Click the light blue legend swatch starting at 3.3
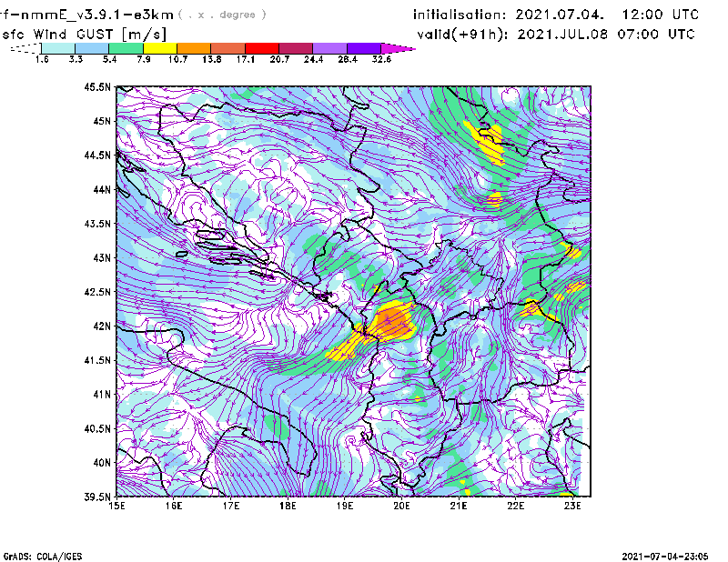728x562 pixels. 92,48
